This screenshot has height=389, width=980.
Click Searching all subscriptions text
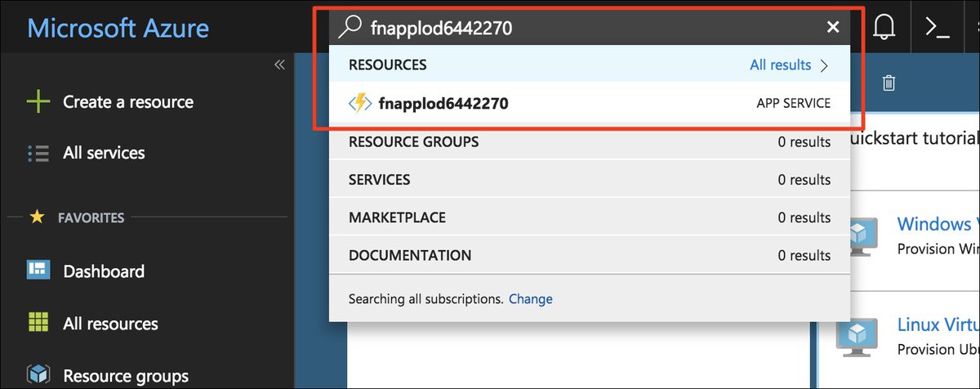[425, 299]
